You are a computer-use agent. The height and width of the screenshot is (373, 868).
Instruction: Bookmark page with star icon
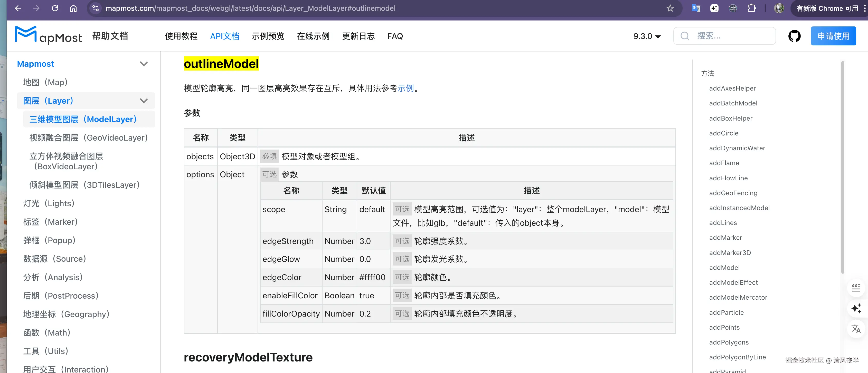670,8
